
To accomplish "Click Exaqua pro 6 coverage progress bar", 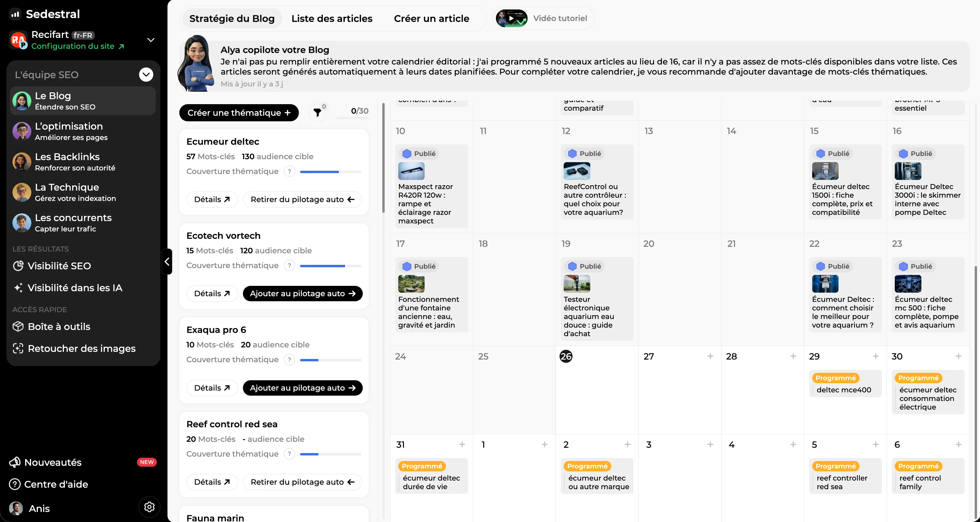I will (x=331, y=360).
